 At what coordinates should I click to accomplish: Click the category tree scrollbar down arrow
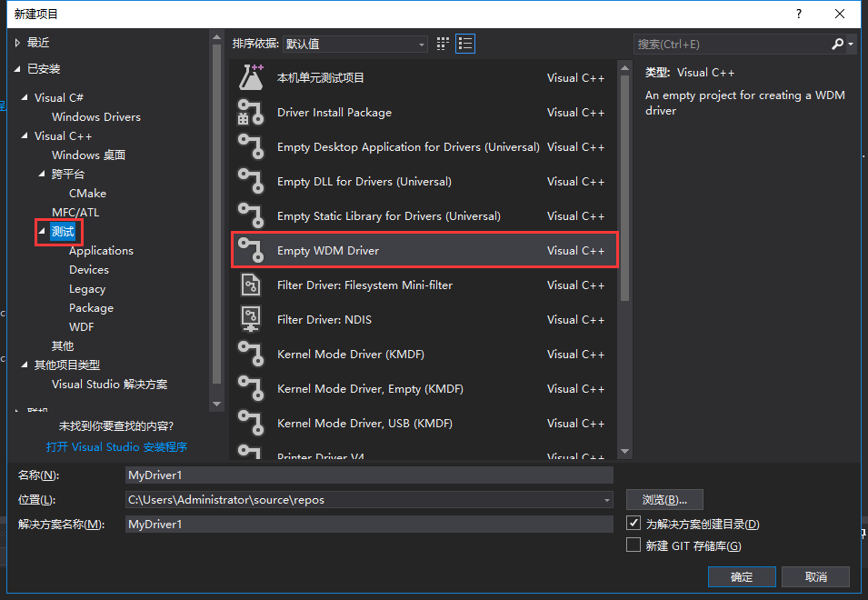click(x=217, y=404)
